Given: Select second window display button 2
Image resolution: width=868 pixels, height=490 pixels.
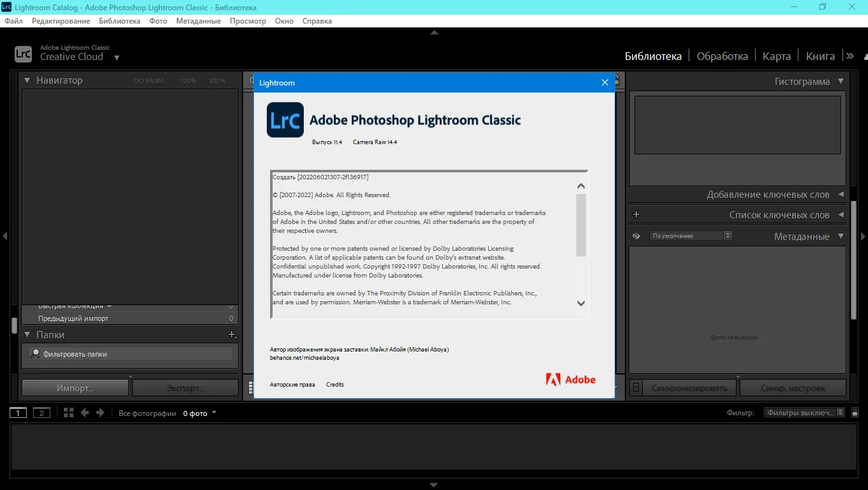Looking at the screenshot, I should 41,413.
